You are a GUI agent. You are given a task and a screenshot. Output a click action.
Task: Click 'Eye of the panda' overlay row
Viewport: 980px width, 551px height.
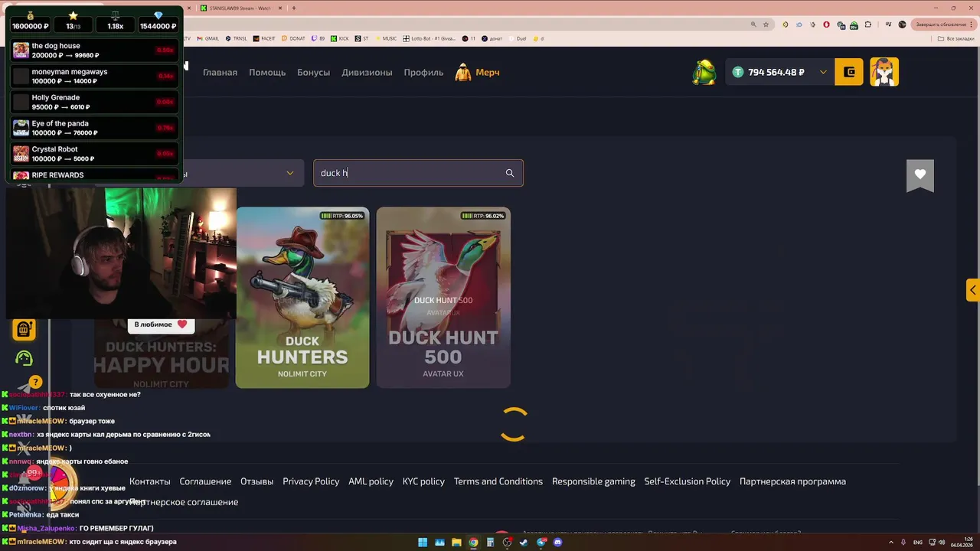[x=94, y=128]
